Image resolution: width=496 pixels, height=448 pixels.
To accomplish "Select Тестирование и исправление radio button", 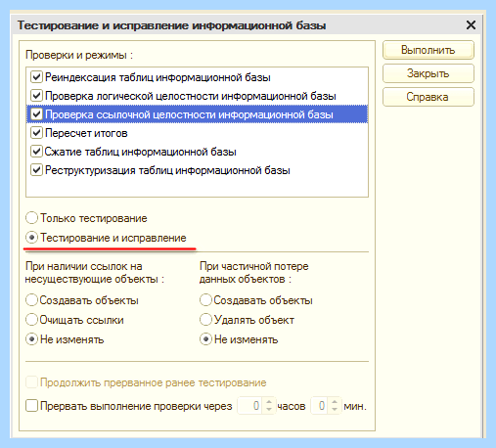I will point(31,238).
